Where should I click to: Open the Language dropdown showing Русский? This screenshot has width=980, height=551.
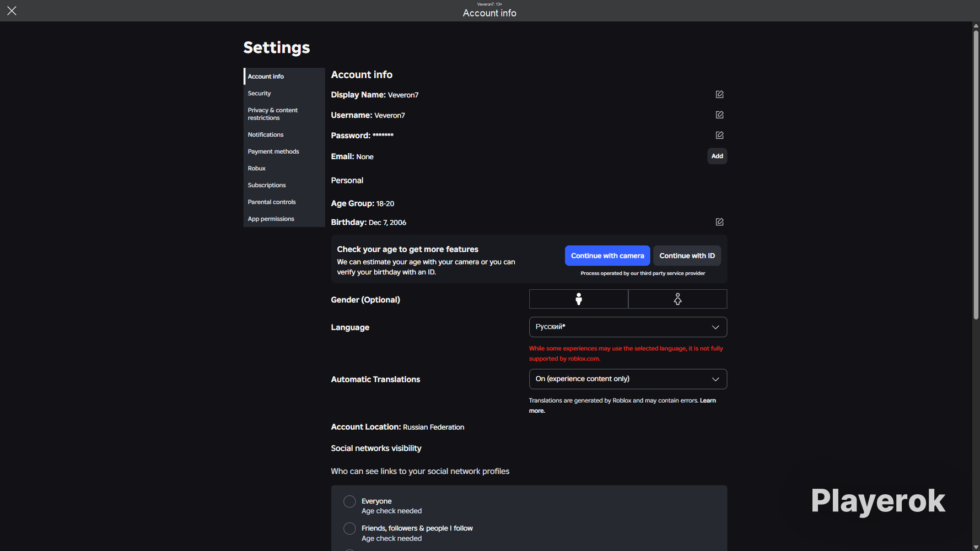[x=628, y=327]
